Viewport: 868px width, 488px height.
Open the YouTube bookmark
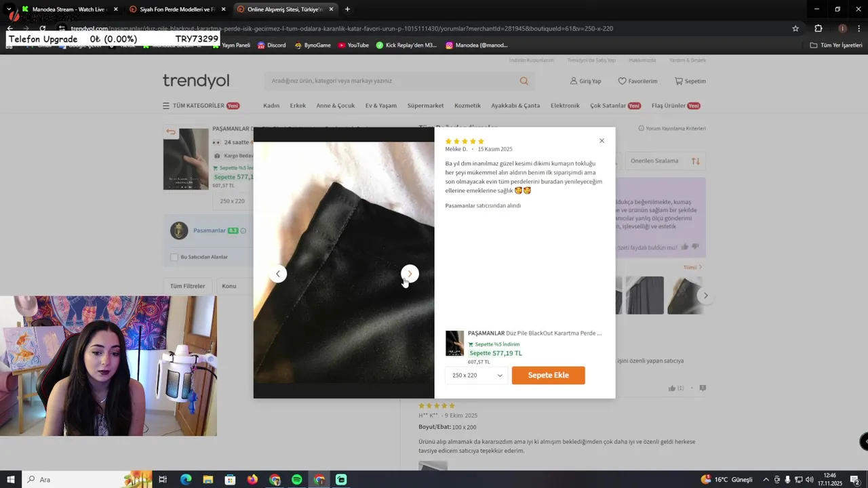[353, 45]
